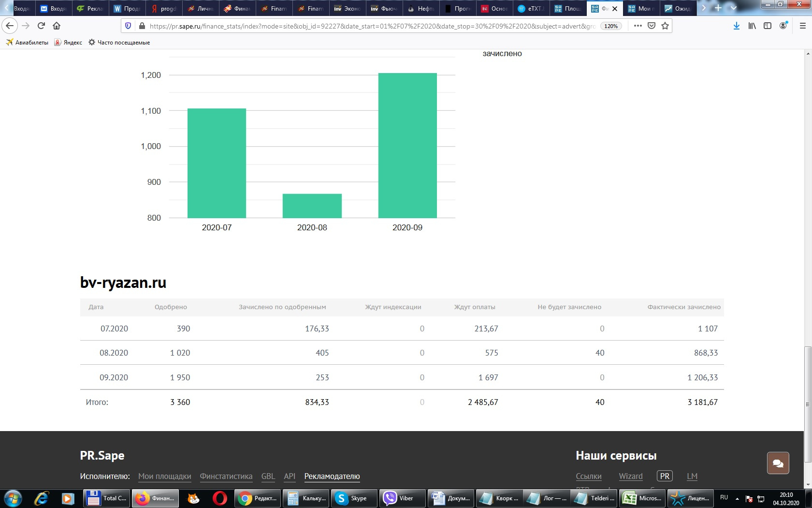Screen dimensions: 812x508
Task: Select the PR service button
Action: pos(665,476)
